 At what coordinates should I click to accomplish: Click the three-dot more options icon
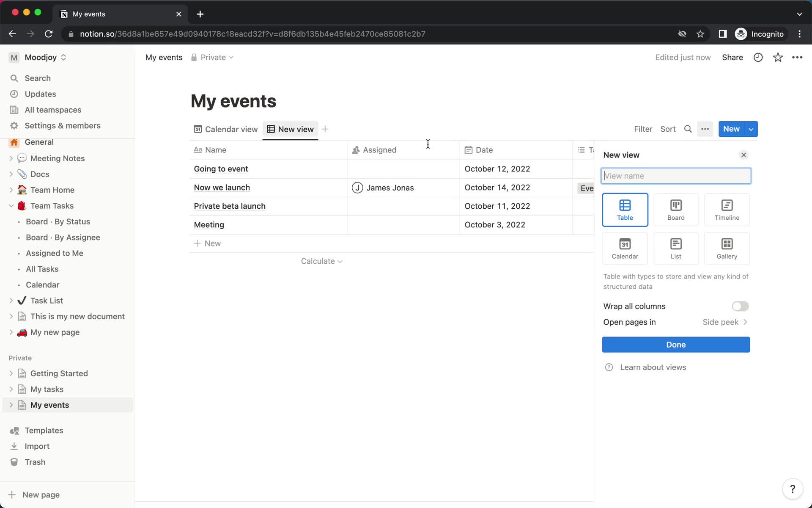click(705, 129)
